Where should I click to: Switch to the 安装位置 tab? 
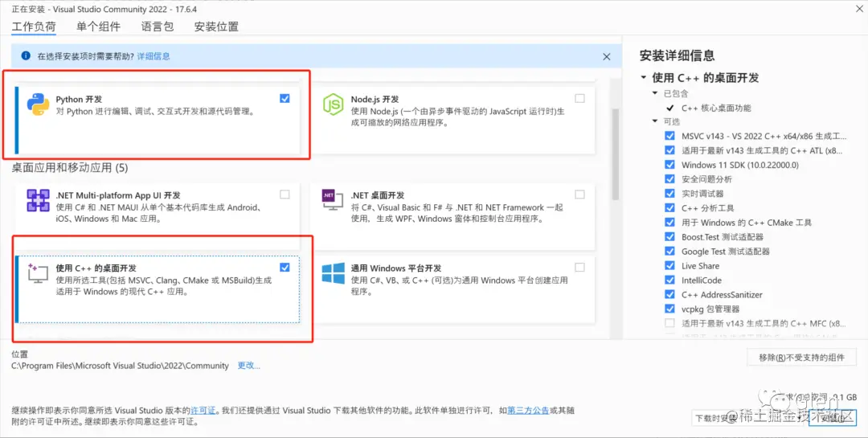(216, 27)
